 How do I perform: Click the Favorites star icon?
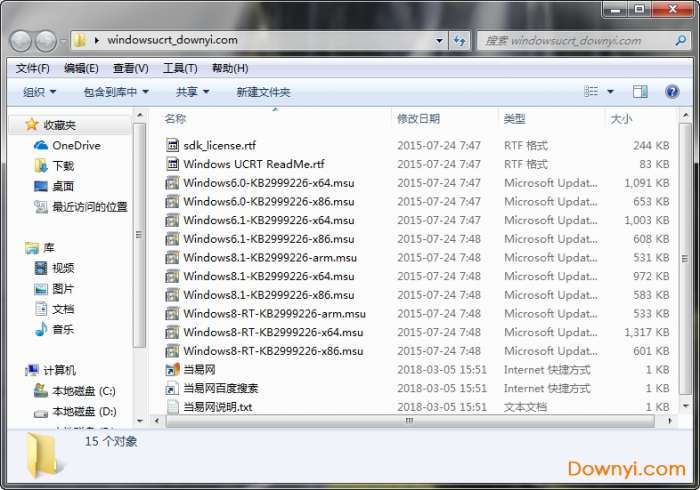pos(31,125)
